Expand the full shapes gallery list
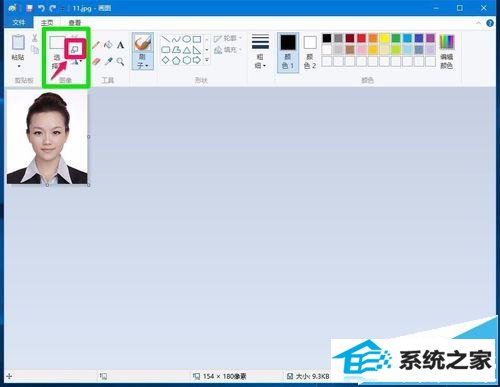The height and width of the screenshot is (387, 500). click(207, 60)
